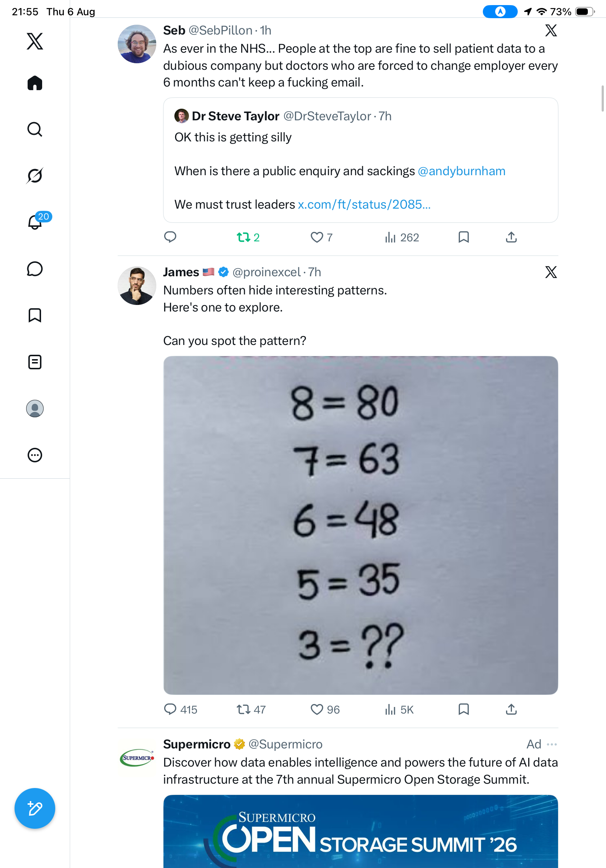606x868 pixels.
Task: Bookmark the James puzzle post
Action: tap(464, 709)
